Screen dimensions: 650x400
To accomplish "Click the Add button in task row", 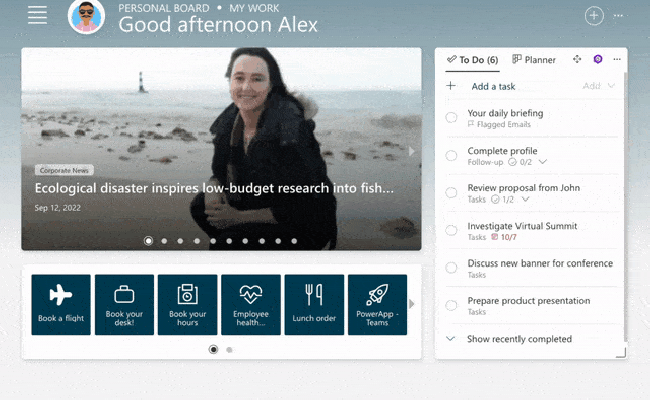I will point(592,86).
